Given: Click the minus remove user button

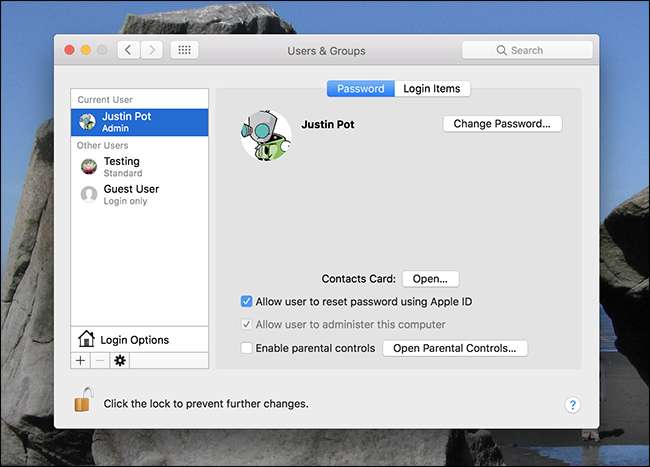Looking at the screenshot, I should [x=100, y=361].
